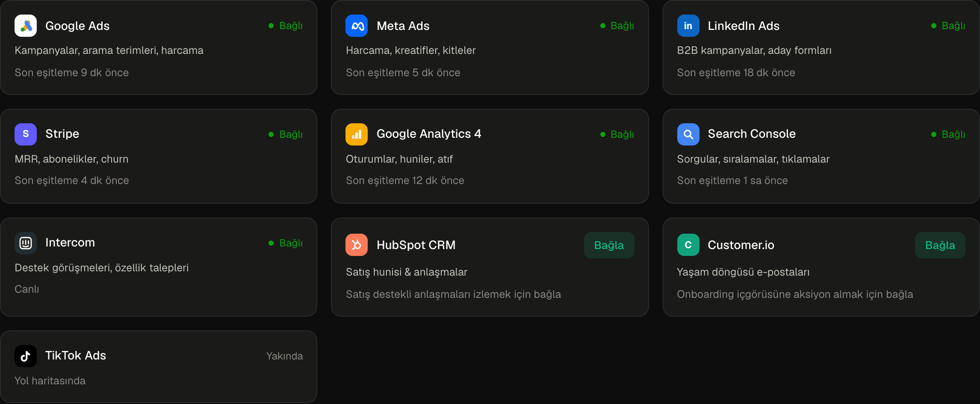
Task: Select the Stripe card title
Action: [x=62, y=134]
